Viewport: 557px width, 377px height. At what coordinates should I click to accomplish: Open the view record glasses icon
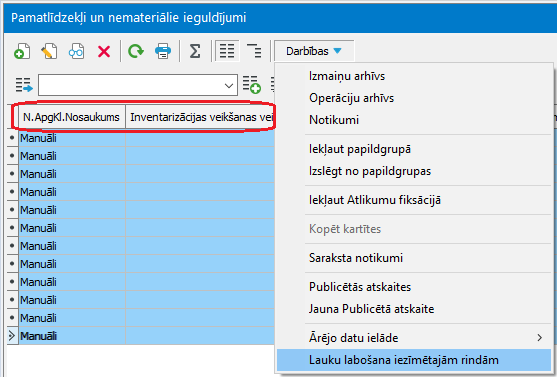(76, 51)
